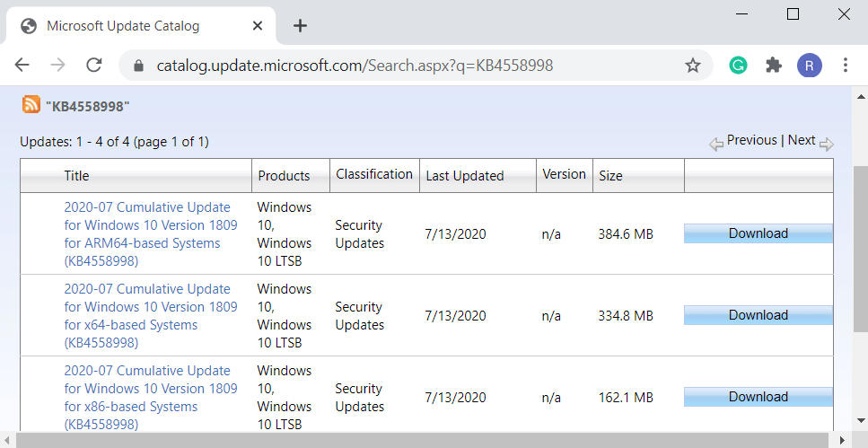
Task: Go back using the browser back arrow
Action: 22,66
